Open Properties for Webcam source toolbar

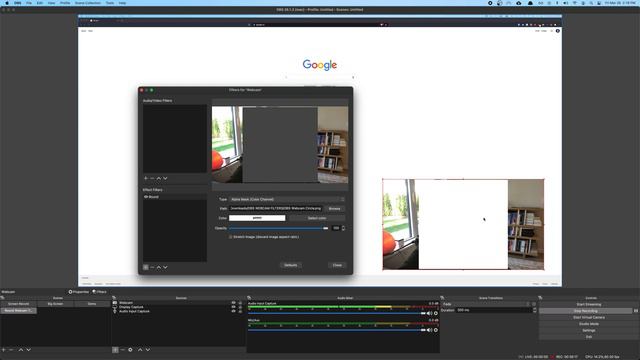[x=79, y=292]
